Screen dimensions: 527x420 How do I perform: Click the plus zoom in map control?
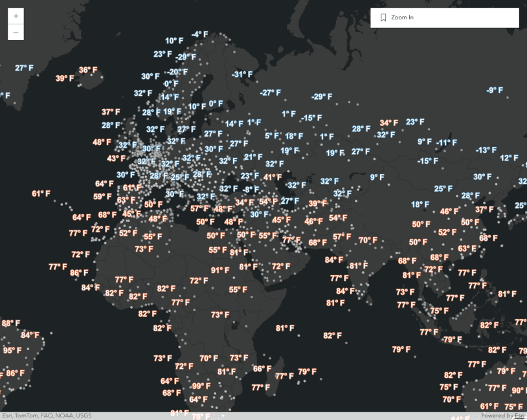[x=16, y=16]
